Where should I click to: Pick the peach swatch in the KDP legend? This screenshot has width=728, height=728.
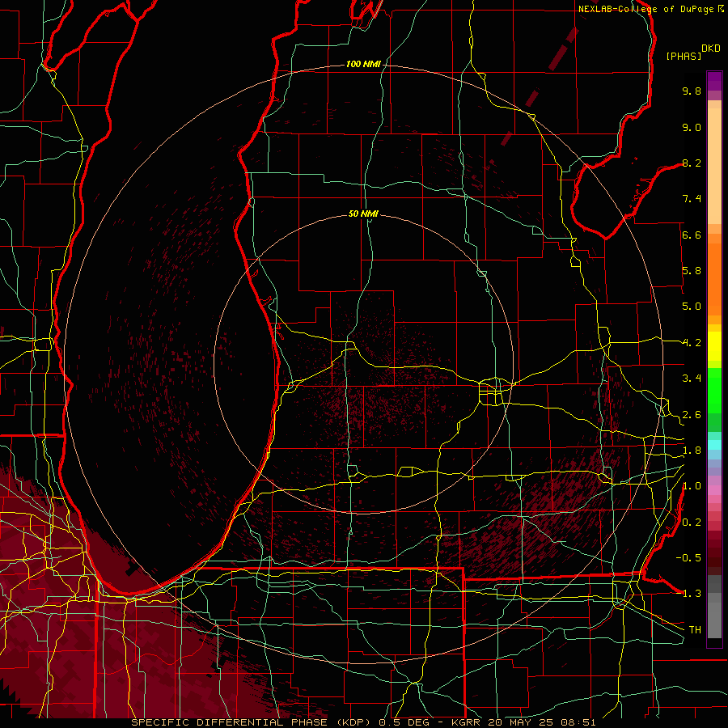714,166
